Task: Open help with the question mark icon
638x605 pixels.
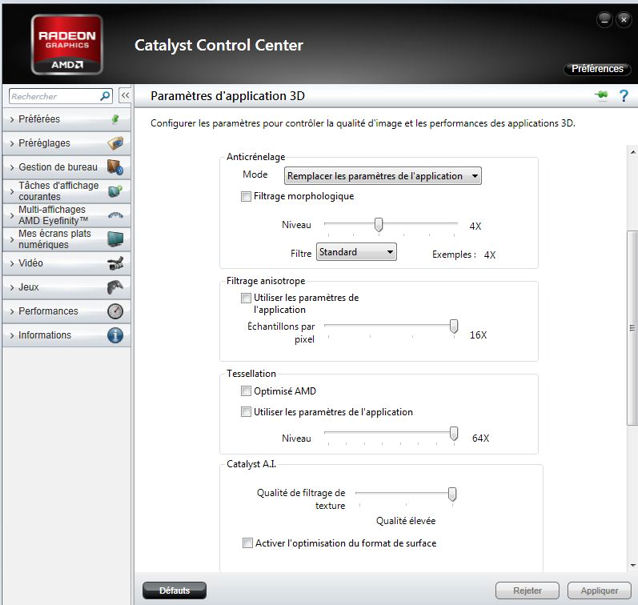Action: tap(623, 96)
